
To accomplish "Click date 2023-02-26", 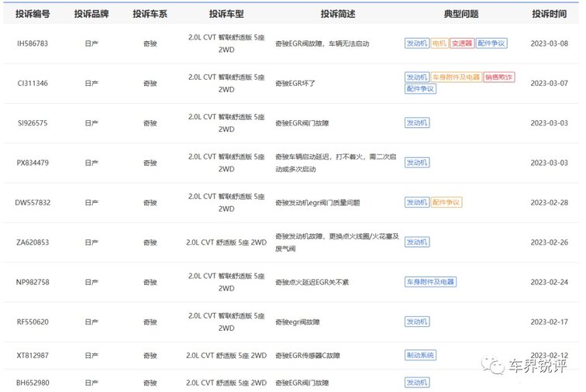I will pos(549,242).
